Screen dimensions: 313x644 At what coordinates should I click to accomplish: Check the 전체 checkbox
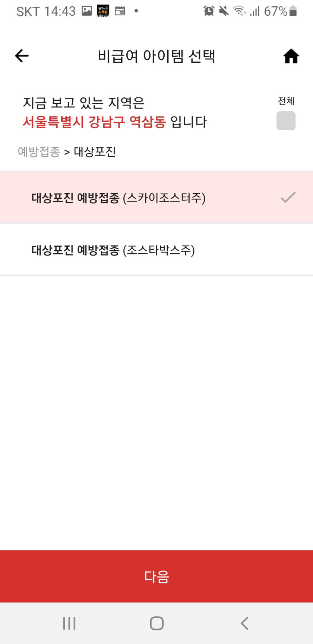285,121
